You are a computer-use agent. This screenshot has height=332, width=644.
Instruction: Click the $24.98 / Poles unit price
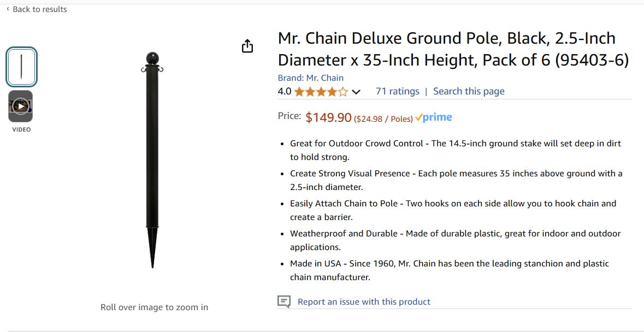pyautogui.click(x=383, y=119)
